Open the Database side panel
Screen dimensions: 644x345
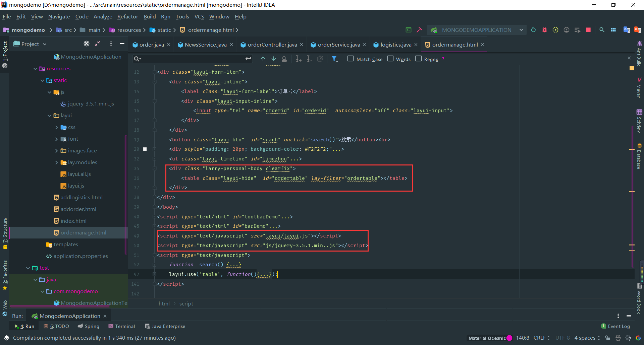(x=639, y=156)
